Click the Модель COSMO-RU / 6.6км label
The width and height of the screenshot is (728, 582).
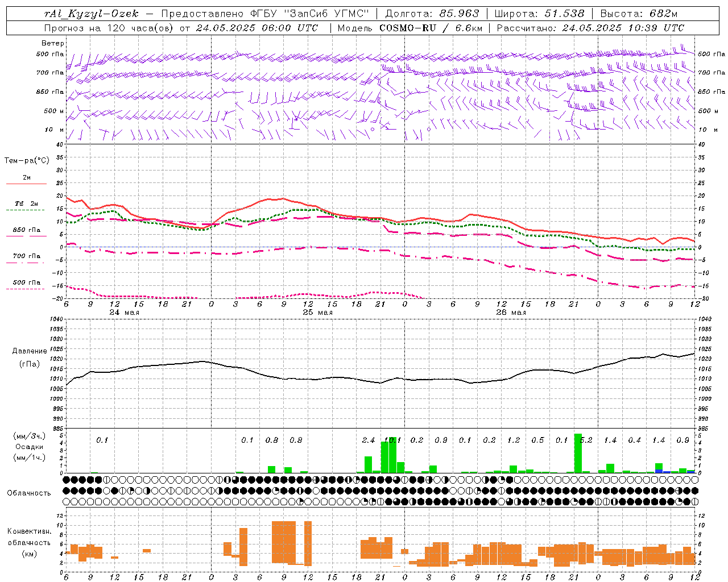tap(410, 28)
